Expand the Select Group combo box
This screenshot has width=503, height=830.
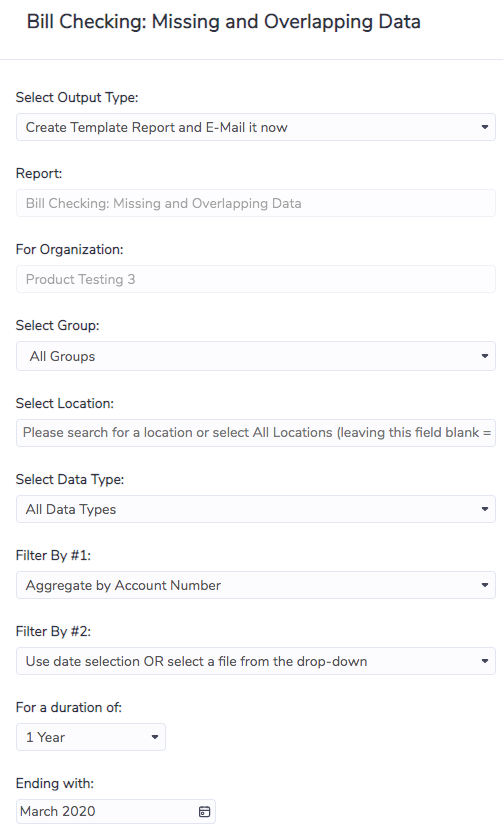(x=256, y=356)
